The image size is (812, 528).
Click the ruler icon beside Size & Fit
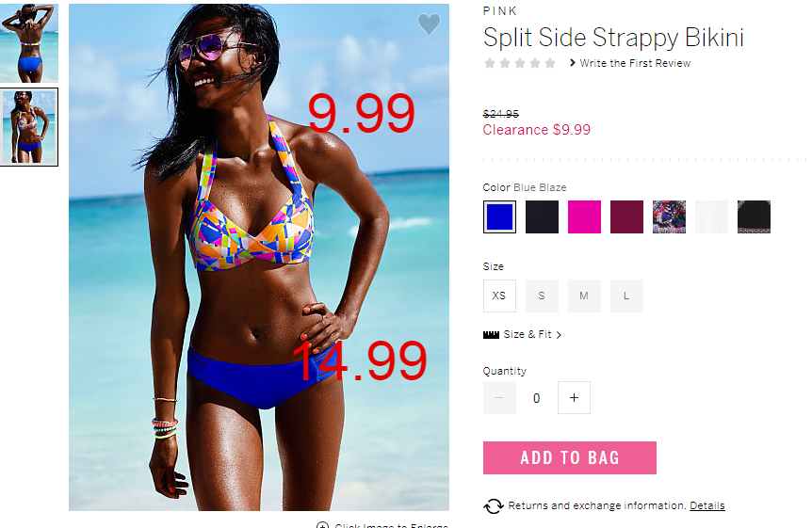[x=491, y=335]
